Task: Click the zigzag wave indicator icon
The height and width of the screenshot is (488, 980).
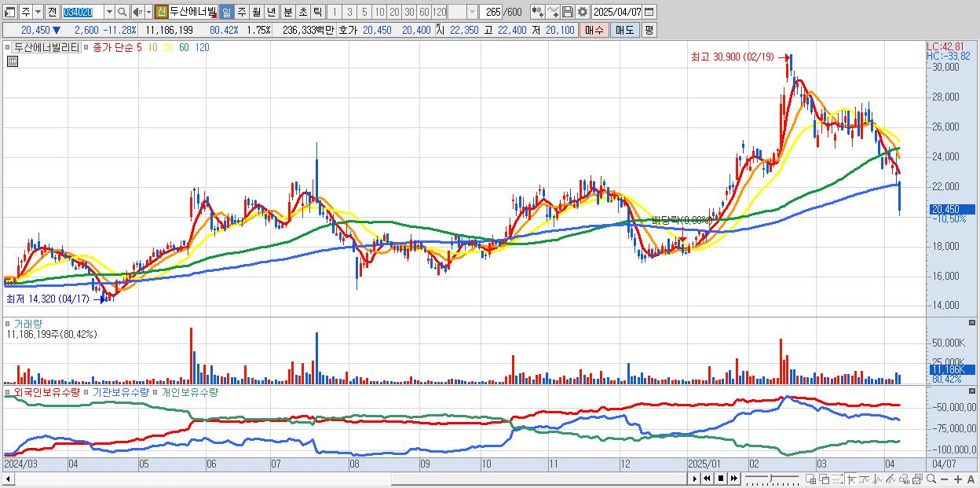Action: pos(878,479)
